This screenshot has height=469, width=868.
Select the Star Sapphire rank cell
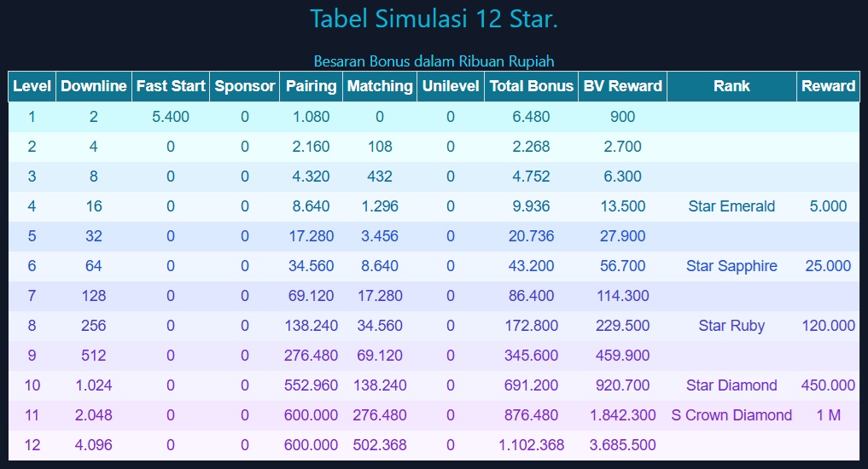click(732, 266)
